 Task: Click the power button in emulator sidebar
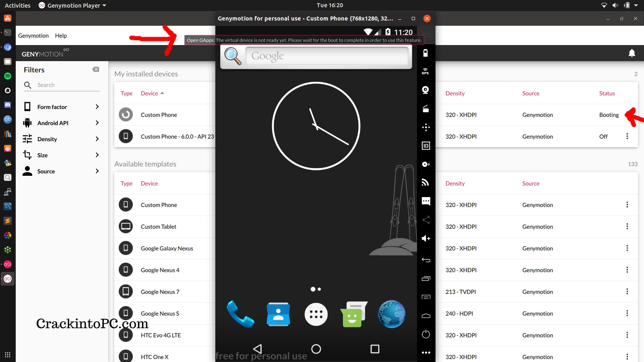point(426,334)
